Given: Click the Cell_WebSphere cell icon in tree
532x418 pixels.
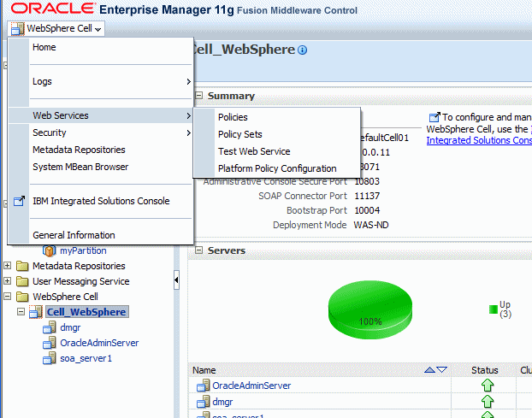Looking at the screenshot, I should 36,312.
